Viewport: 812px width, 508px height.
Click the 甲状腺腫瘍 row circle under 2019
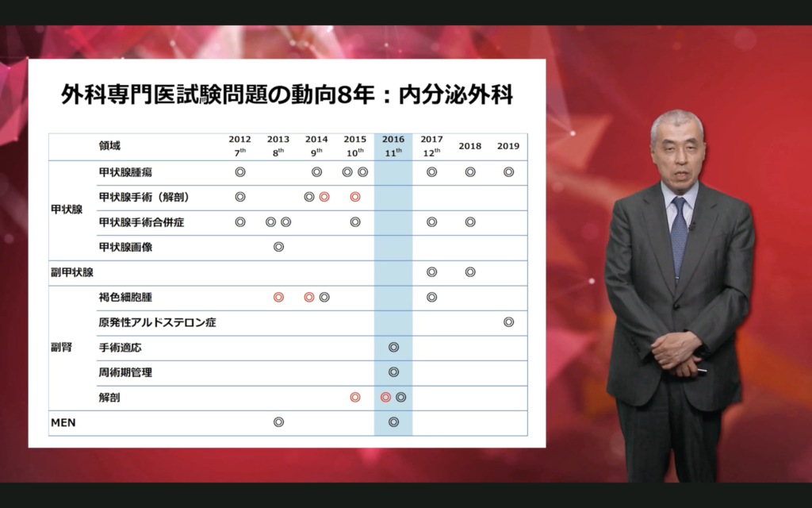tap(508, 171)
